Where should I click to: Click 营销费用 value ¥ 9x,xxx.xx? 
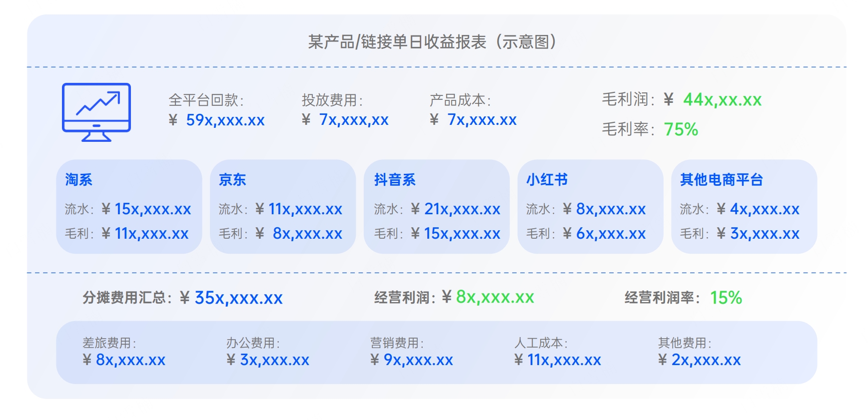pyautogui.click(x=412, y=360)
